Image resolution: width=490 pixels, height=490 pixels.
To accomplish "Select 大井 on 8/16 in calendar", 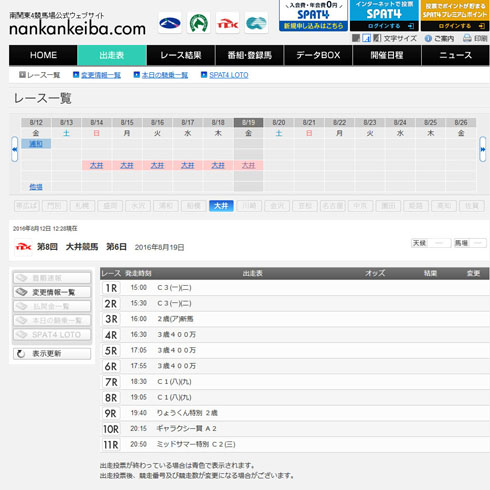I will click(x=157, y=165).
